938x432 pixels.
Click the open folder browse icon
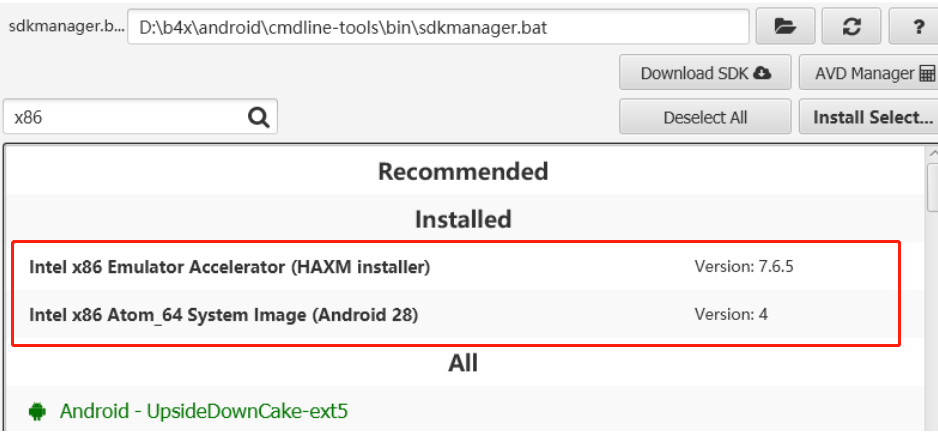(x=785, y=28)
